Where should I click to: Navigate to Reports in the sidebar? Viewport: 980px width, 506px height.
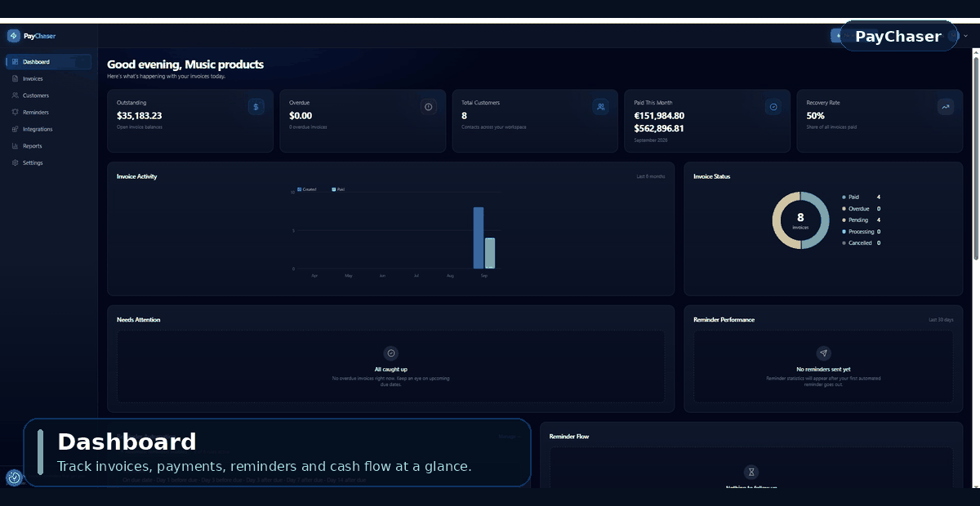coord(48,146)
